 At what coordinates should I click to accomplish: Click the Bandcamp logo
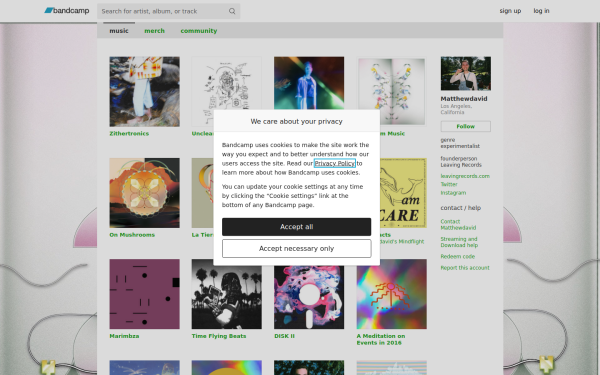pos(67,11)
